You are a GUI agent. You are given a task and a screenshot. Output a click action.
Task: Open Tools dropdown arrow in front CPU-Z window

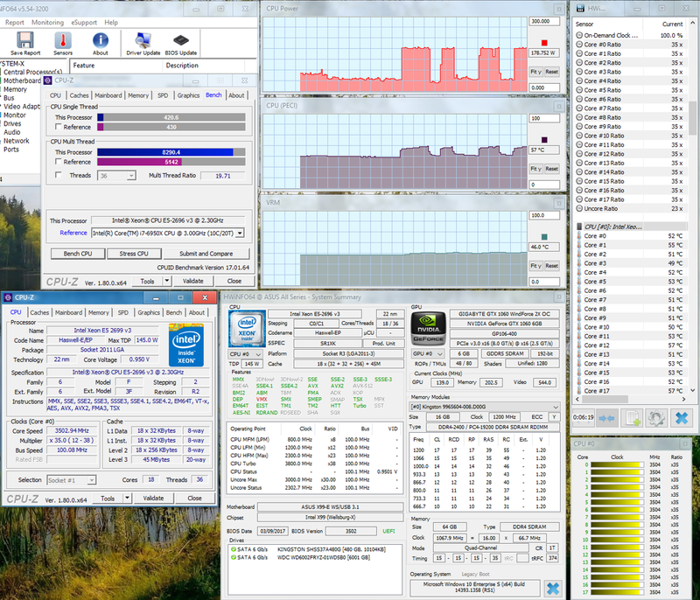[x=127, y=498]
